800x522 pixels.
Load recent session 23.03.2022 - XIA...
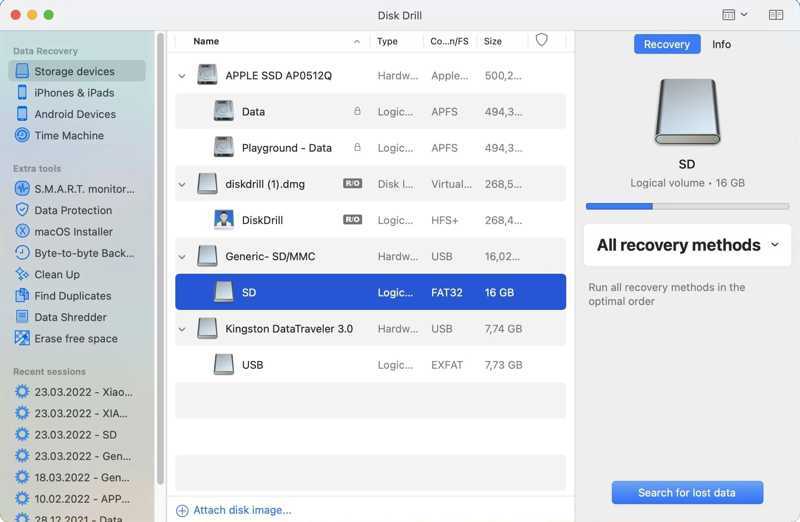[x=71, y=413]
